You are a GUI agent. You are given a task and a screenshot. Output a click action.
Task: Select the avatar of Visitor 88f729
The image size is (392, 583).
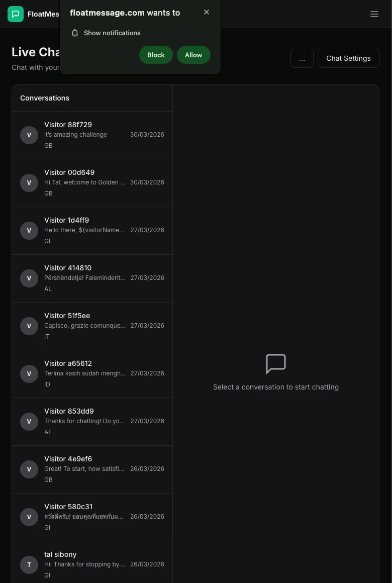pos(29,135)
